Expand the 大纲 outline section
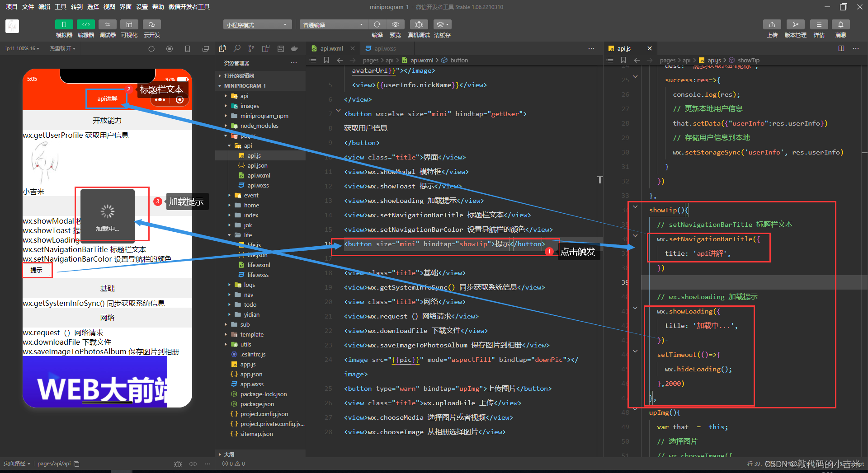 click(x=261, y=454)
